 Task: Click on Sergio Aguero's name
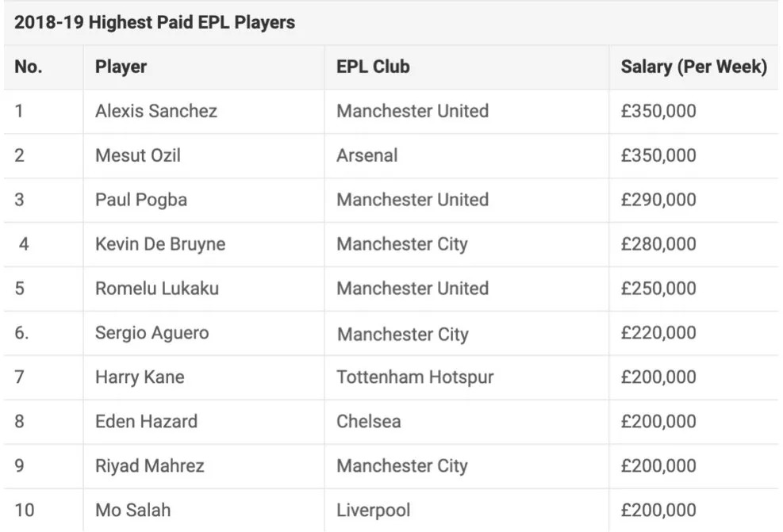152,333
